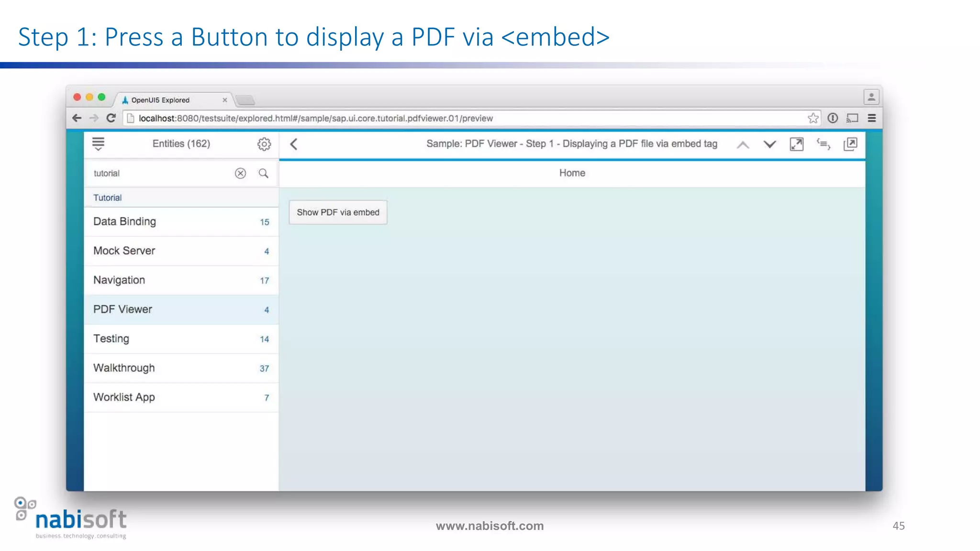This screenshot has height=551, width=980.
Task: Open the info extension icon in toolbar
Action: 833,118
